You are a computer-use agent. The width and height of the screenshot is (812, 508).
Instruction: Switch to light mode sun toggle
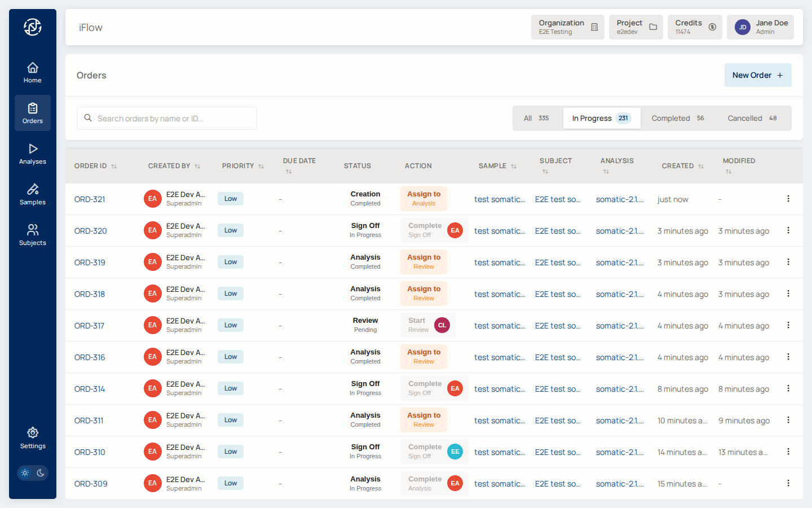click(x=25, y=473)
